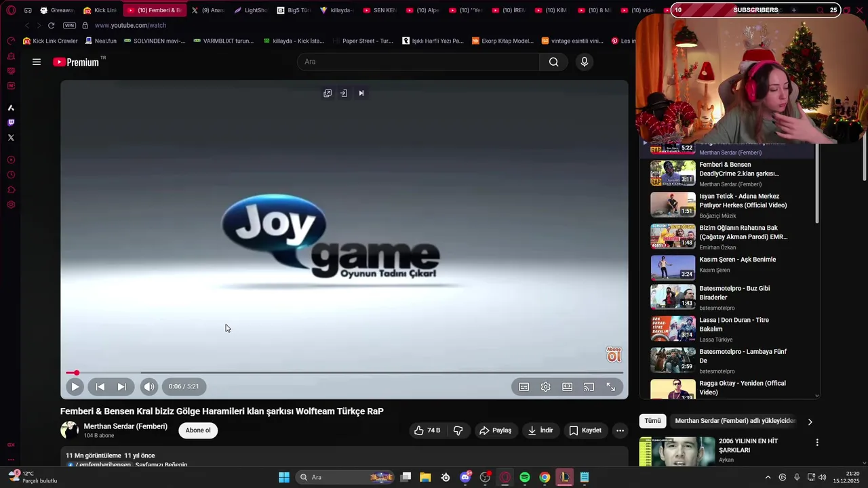Select Batesmotelpro - Lambaya Fünf De
Image resolution: width=868 pixels, height=488 pixels.
point(729,361)
